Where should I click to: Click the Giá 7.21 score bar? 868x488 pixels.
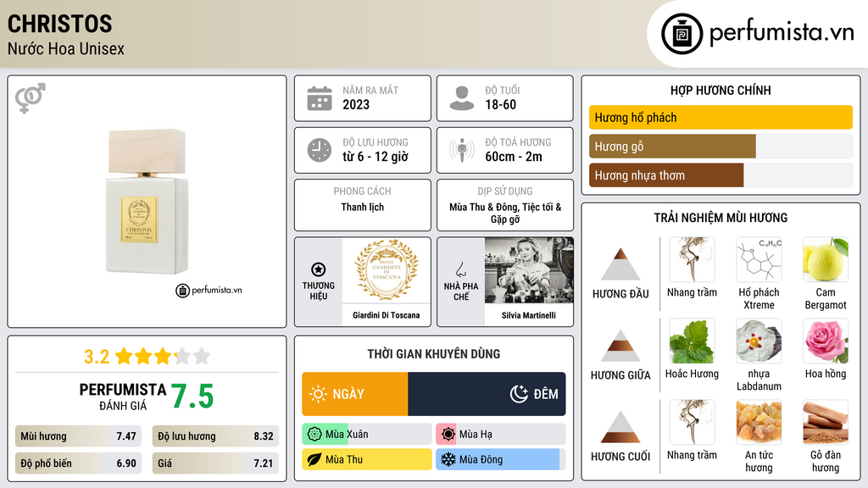coord(215,463)
